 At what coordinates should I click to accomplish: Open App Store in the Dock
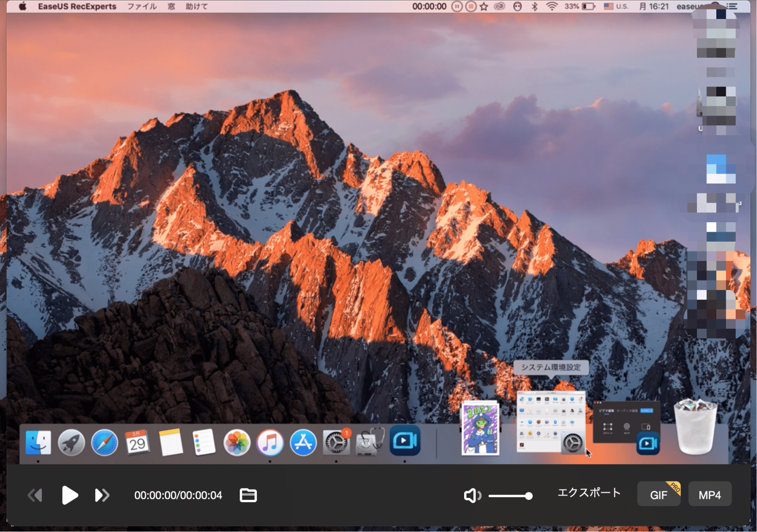pyautogui.click(x=303, y=443)
